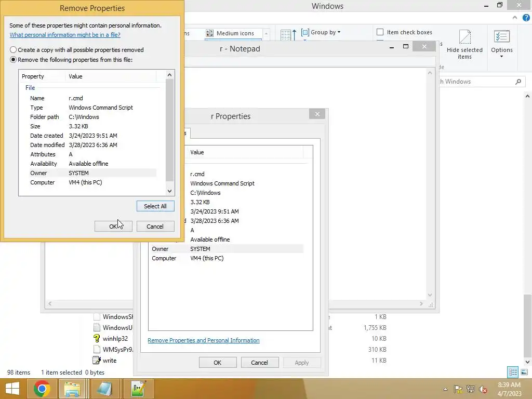532x399 pixels.
Task: Open 'What personal information might be in a file?' link
Action: pyautogui.click(x=65, y=35)
